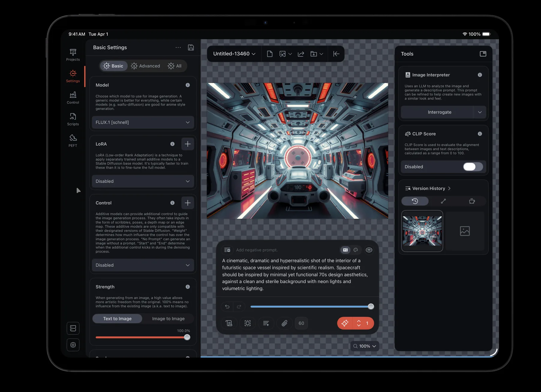Click the save icon in Basic Settings

point(191,48)
